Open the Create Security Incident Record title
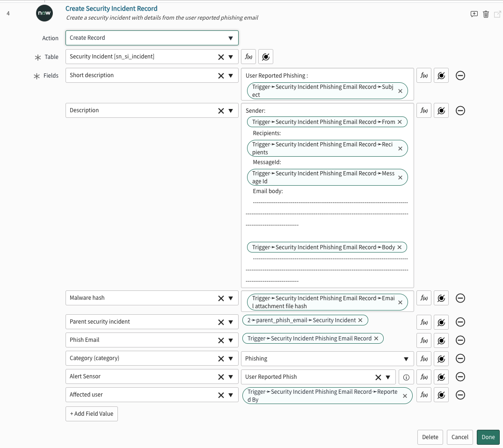Viewport: 503px width, 448px height. [x=111, y=9]
